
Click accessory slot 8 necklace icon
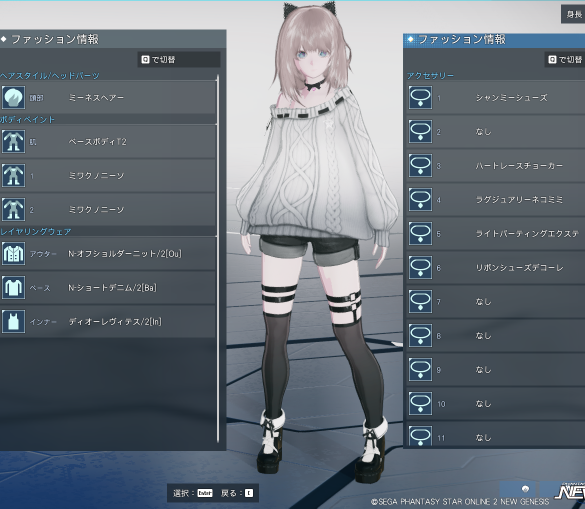[x=420, y=335]
